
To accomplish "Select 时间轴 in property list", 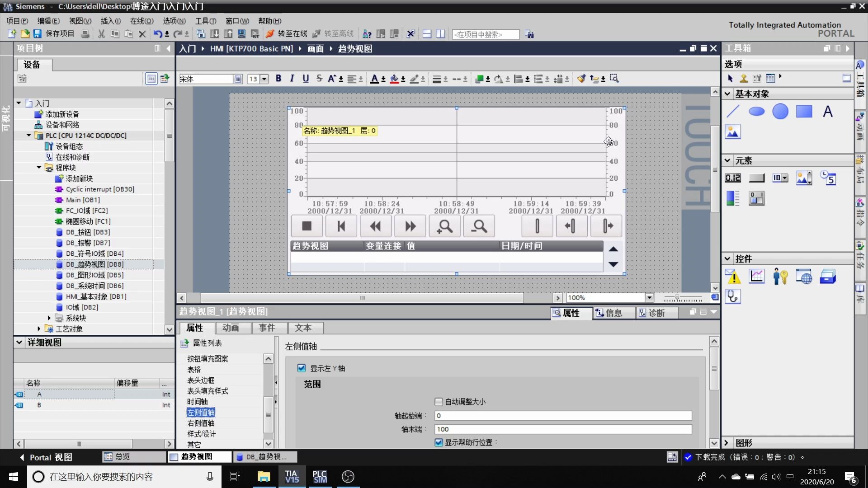I will pos(198,402).
